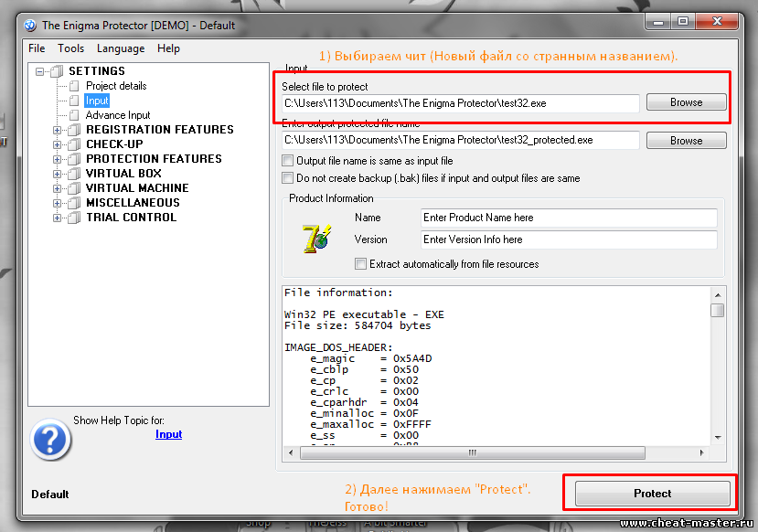Click the 'e_maxalloc = 0xFFFF' line
Viewport: 758px width, 532px height.
click(370, 424)
